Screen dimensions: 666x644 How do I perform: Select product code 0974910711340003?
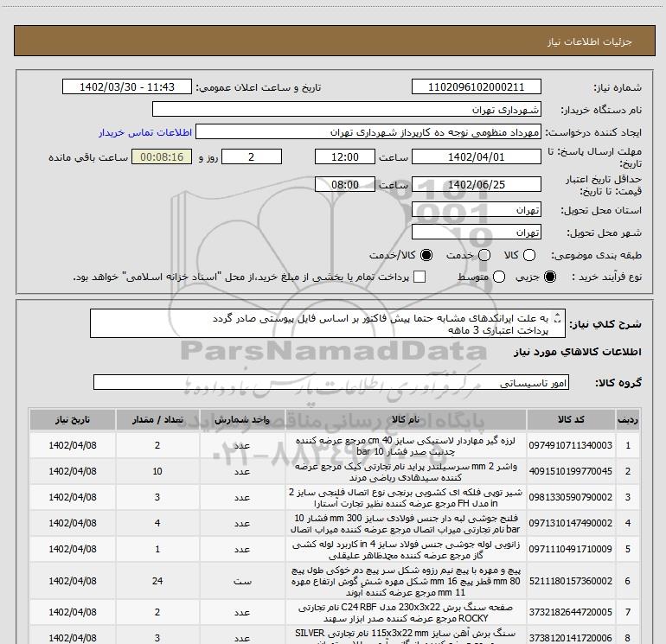571,445
